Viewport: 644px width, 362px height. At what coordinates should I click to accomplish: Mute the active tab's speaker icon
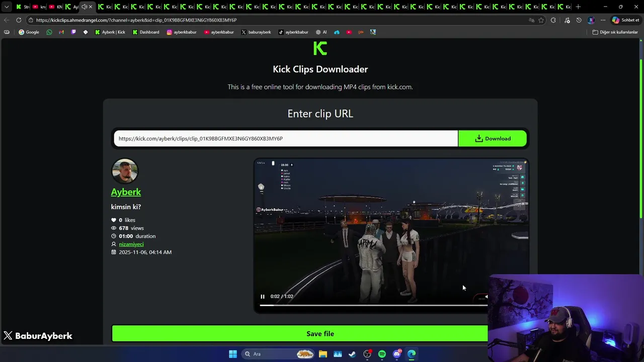point(84,7)
